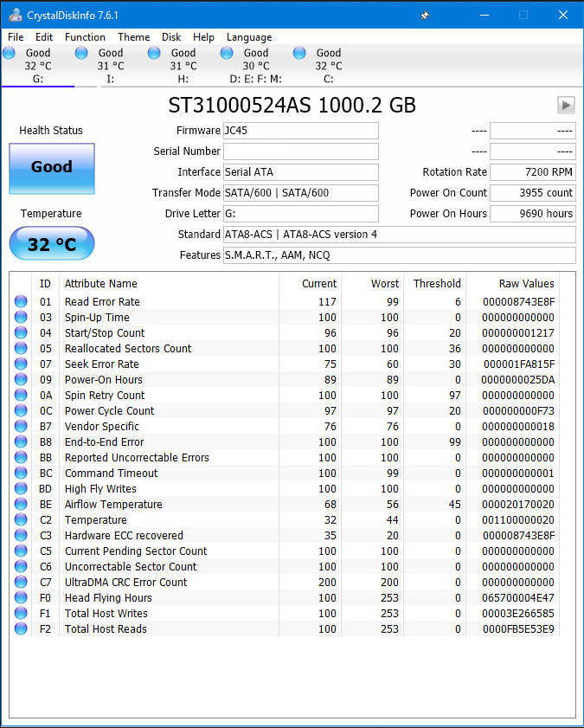
Task: Click status orb for Power-On Hours row
Action: [21, 379]
